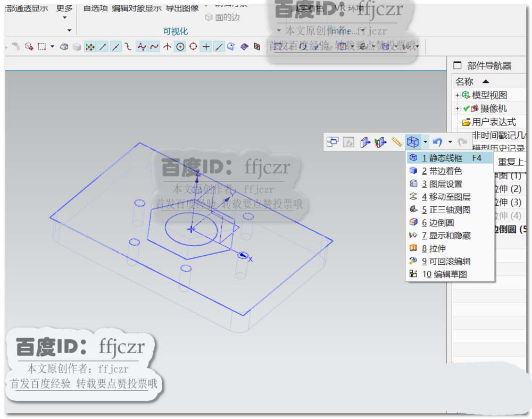Select 7 显示和隐藏 menu entry
Screen dimensions: 532x419
click(x=450, y=235)
